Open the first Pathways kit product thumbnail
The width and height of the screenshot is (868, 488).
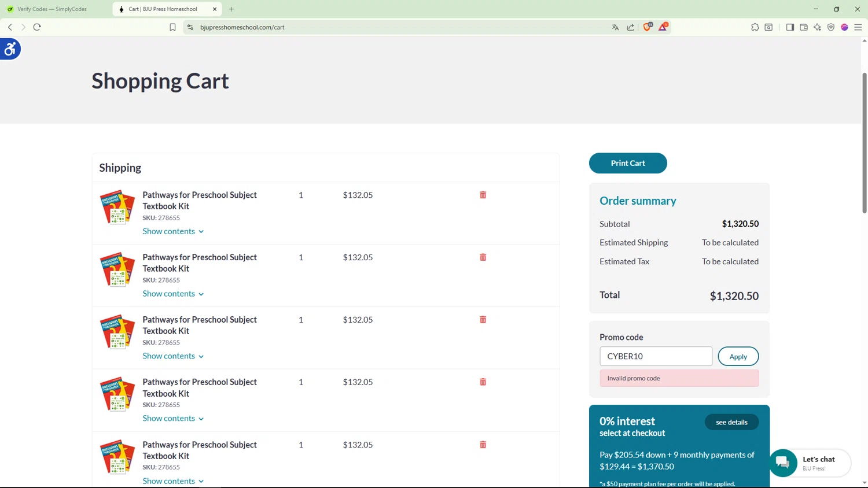pyautogui.click(x=117, y=207)
